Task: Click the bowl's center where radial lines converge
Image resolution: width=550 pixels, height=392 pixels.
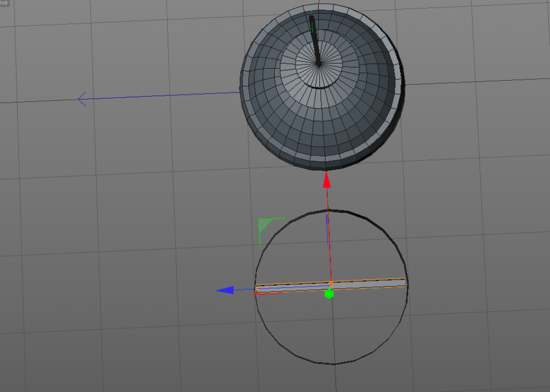Action: coord(319,64)
